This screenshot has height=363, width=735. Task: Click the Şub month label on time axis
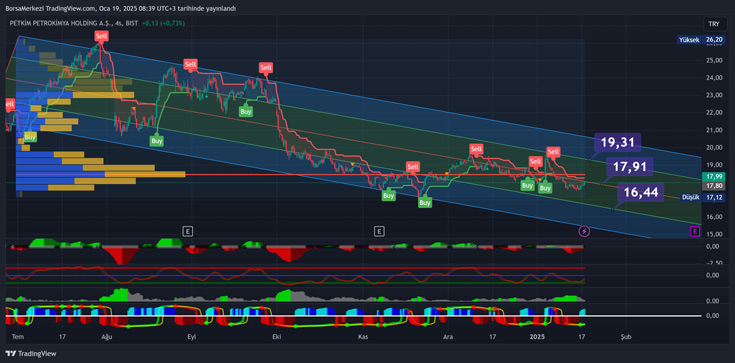625,337
